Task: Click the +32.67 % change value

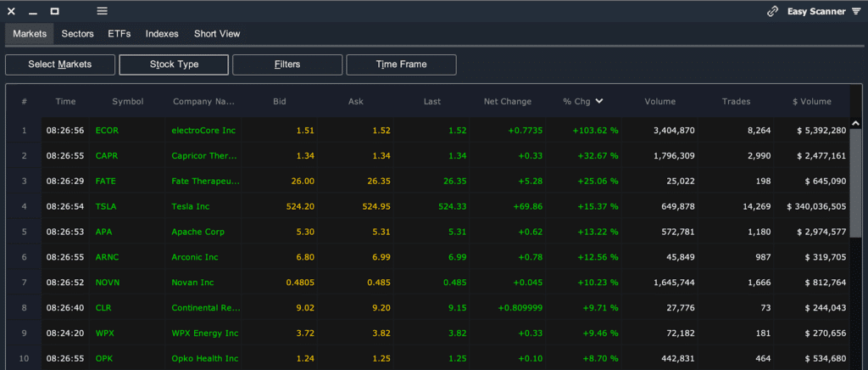Action: (596, 155)
